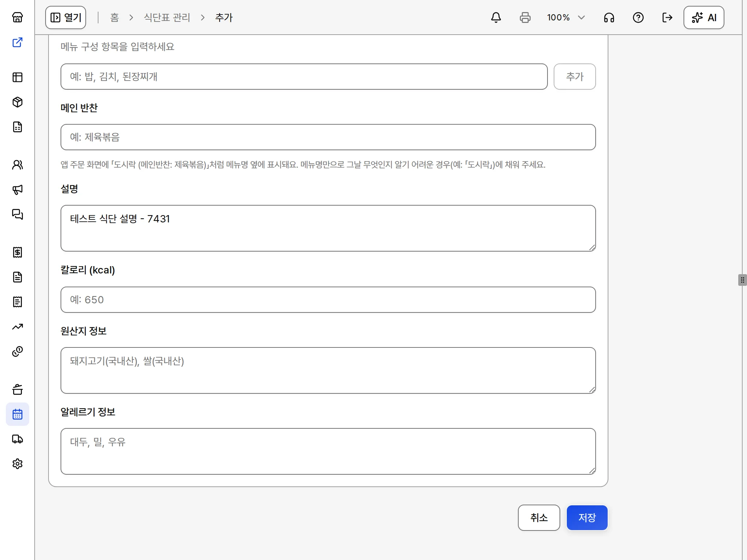Viewport: 747px width, 560px height.
Task: Click the help question mark icon
Action: click(x=638, y=17)
